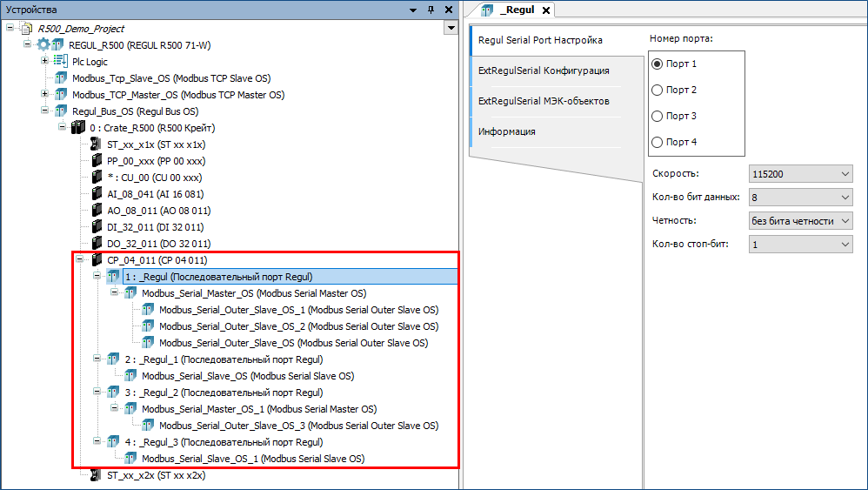Select the Порт 3 radio button

tap(658, 116)
